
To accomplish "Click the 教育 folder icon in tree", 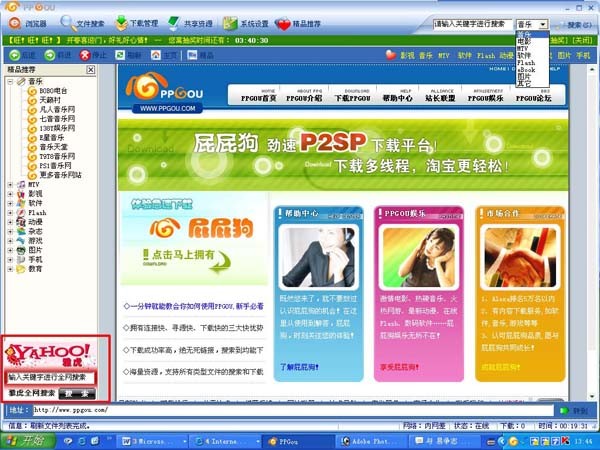I will (21, 269).
